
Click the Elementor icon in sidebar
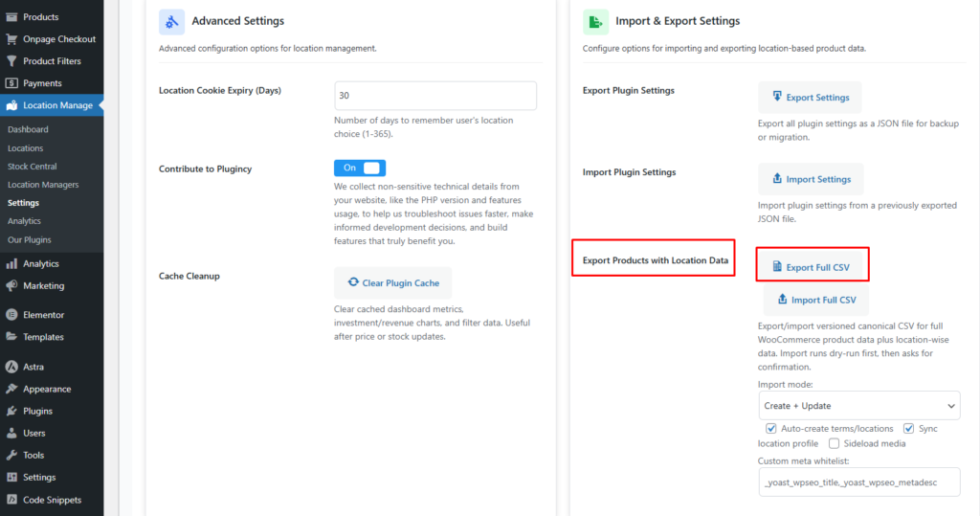click(11, 315)
